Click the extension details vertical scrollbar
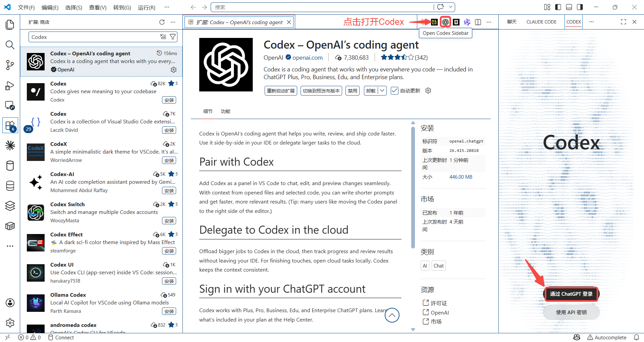The width and height of the screenshot is (644, 342). [413, 188]
